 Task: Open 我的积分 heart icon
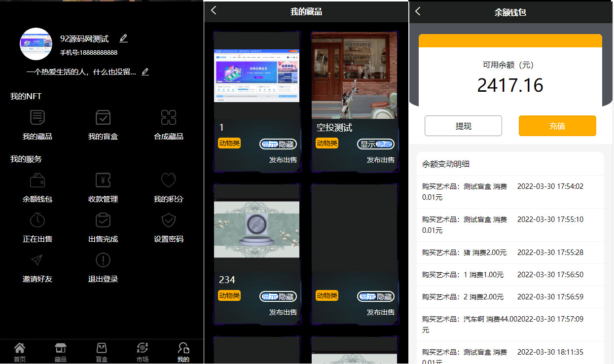pos(169,180)
